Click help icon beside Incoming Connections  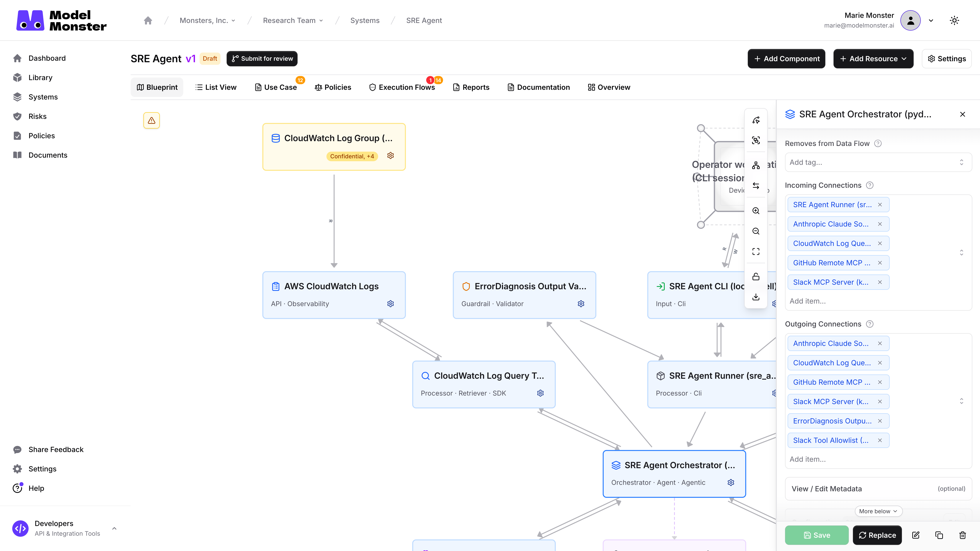click(870, 185)
